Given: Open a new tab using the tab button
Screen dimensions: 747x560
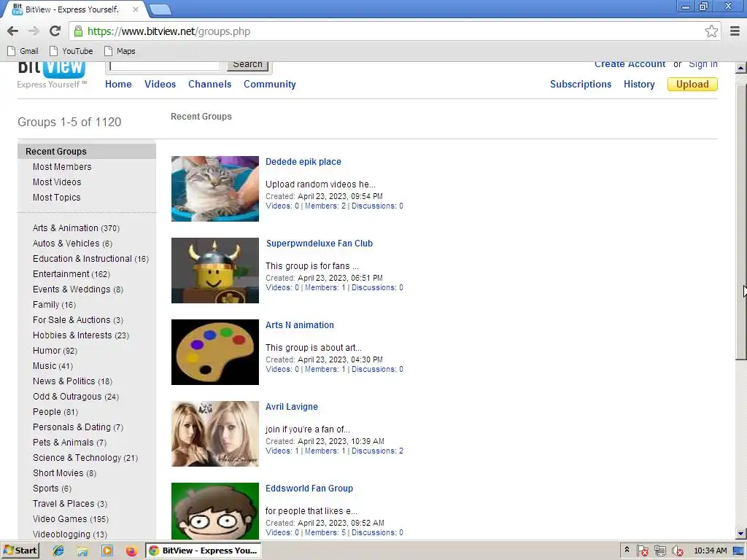Looking at the screenshot, I should pos(160,9).
